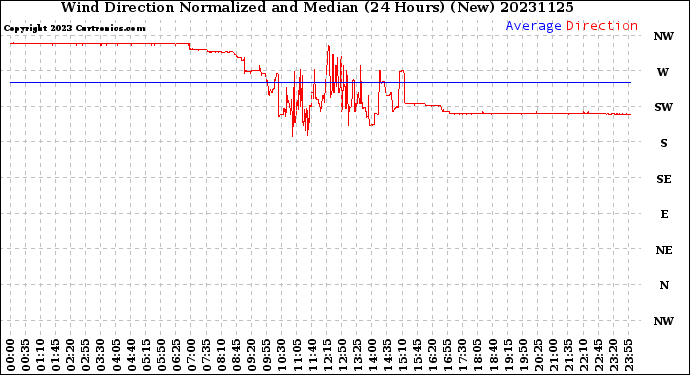Image resolution: width=690 pixels, height=375 pixels.
Task: Click the red "Direction" legend label
Action: pyautogui.click(x=602, y=26)
